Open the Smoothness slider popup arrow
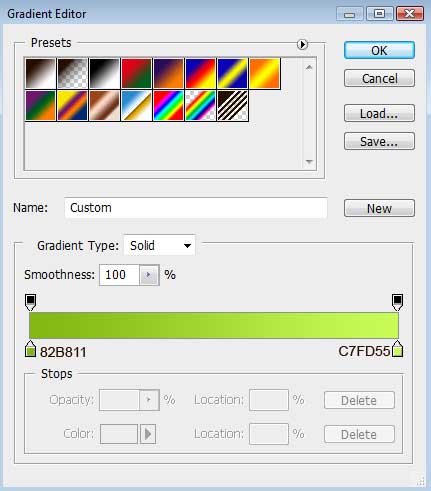This screenshot has height=491, width=431. click(149, 275)
